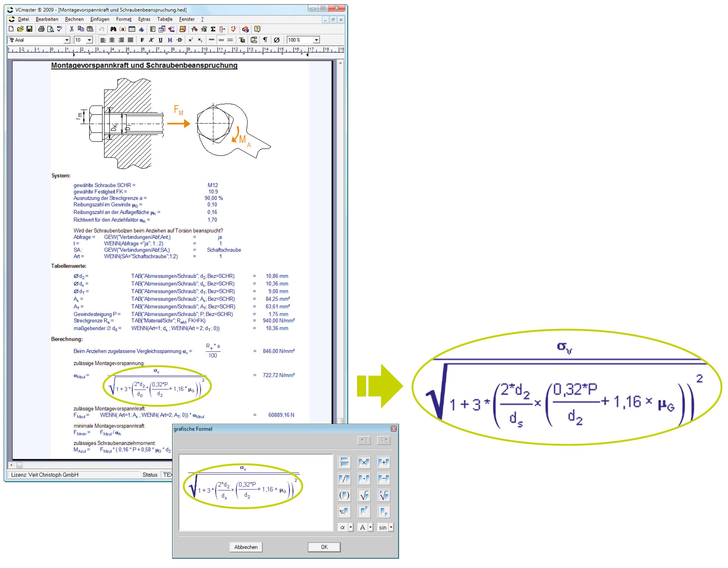
Task: Click the Abbrechen button
Action: click(x=246, y=547)
